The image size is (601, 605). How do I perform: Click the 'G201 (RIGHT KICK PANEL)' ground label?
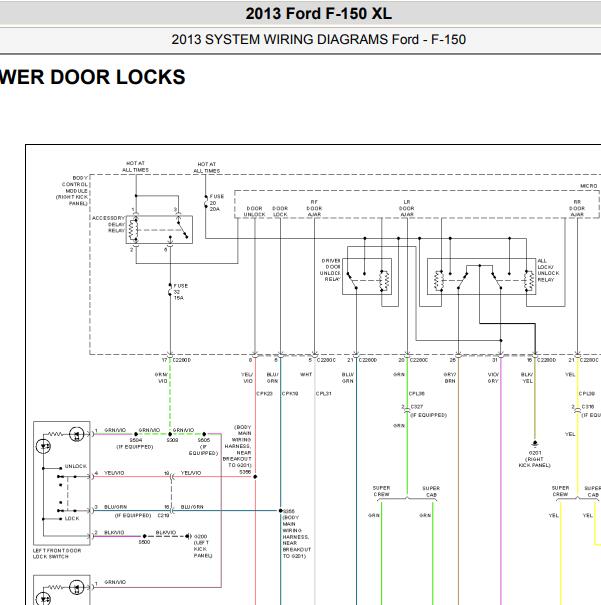pyautogui.click(x=535, y=459)
